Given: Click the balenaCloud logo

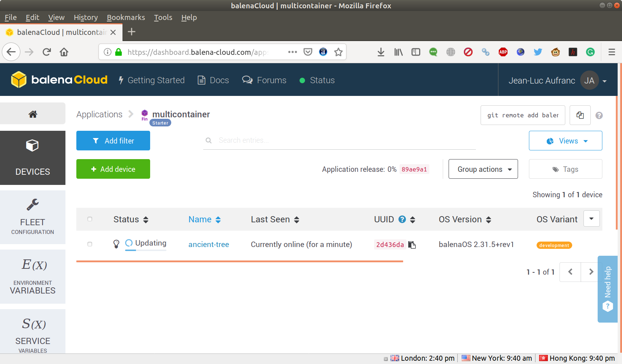Looking at the screenshot, I should pos(59,80).
